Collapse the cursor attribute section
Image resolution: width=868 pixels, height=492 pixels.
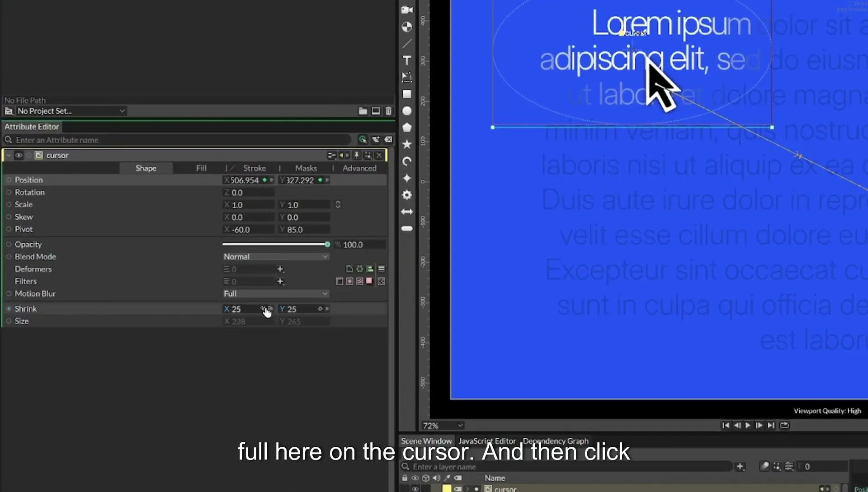[8, 155]
